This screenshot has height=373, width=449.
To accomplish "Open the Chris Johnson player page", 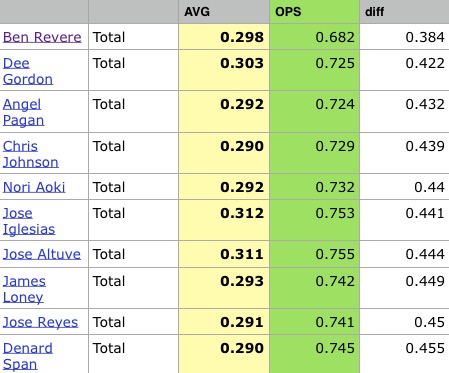I will (31, 154).
